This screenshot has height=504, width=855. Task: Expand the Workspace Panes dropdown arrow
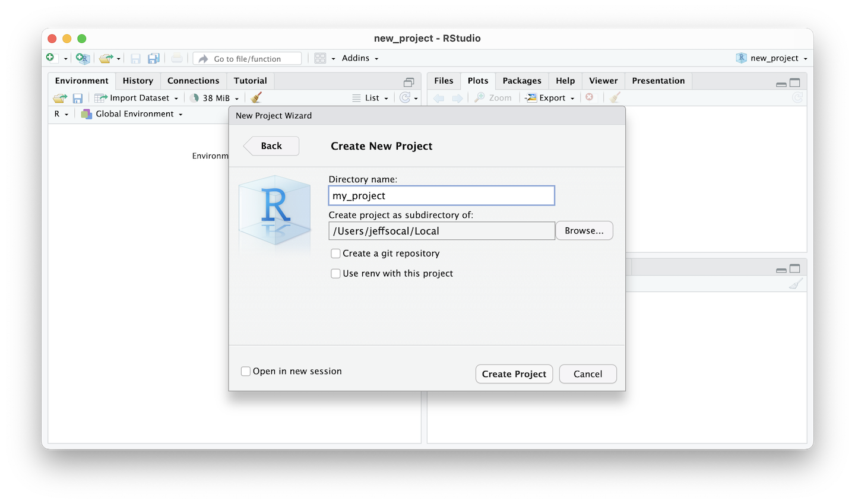[333, 59]
